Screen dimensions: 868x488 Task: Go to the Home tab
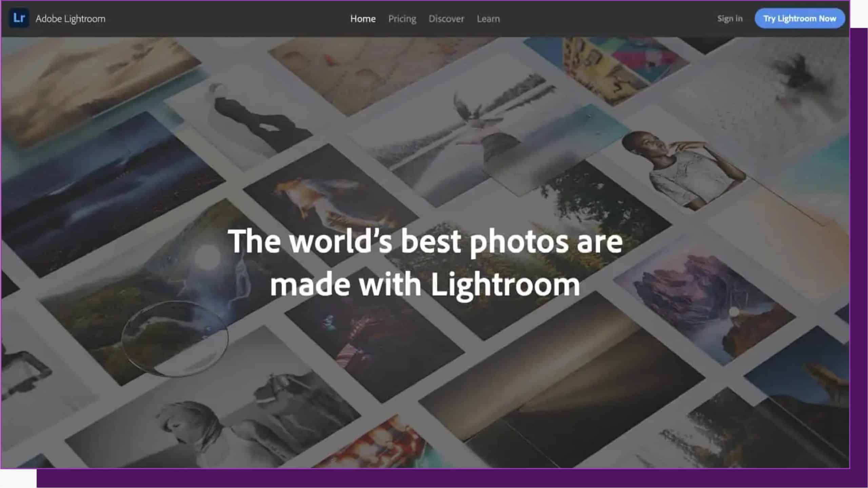(363, 19)
